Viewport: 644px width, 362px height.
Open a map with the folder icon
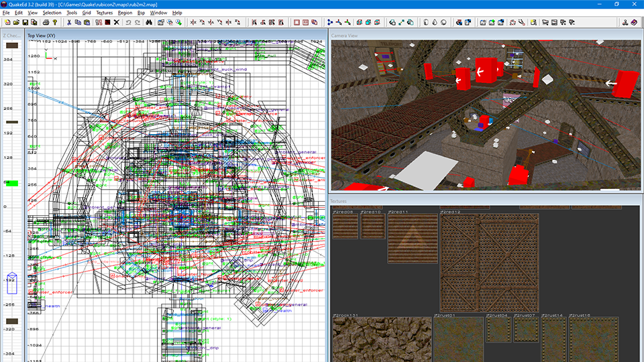coord(16,22)
